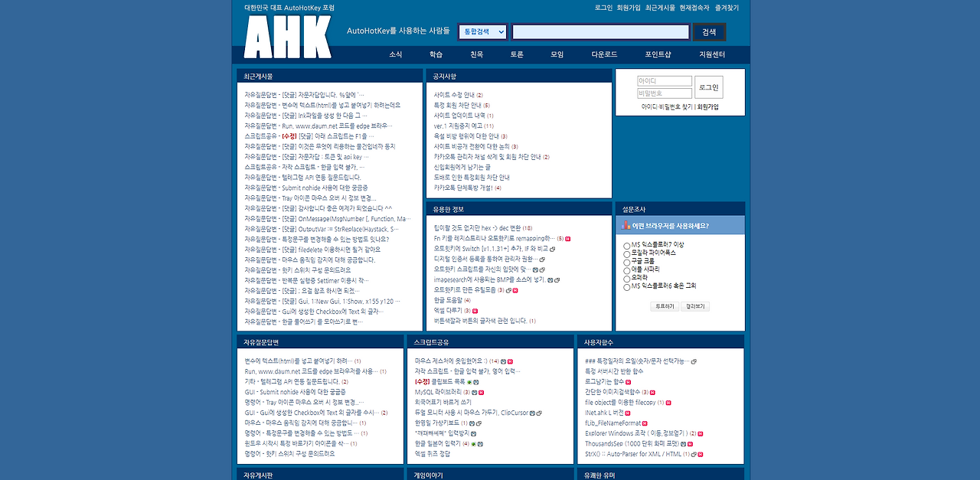Screen dimensions: 980x480
Task: Click the hot badge icon after 엑셀 다루기
Action: (475, 311)
